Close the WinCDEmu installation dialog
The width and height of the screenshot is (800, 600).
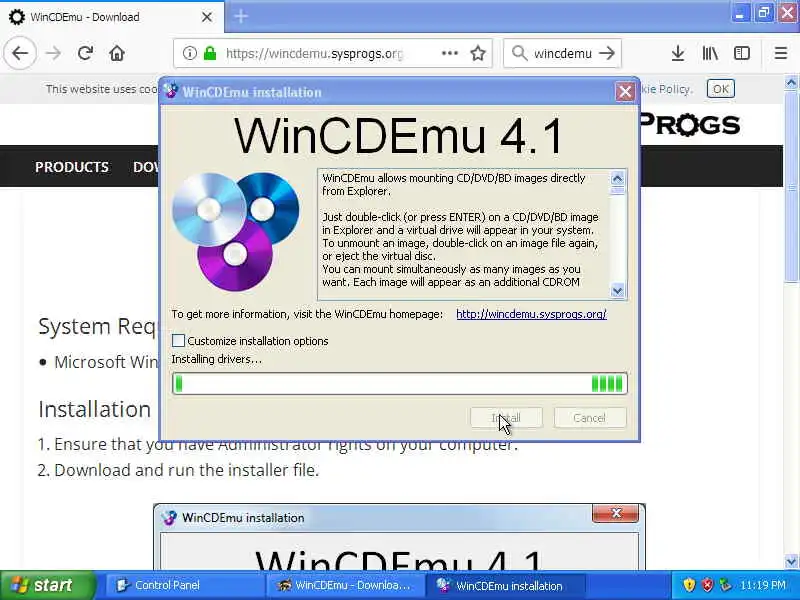tap(625, 92)
